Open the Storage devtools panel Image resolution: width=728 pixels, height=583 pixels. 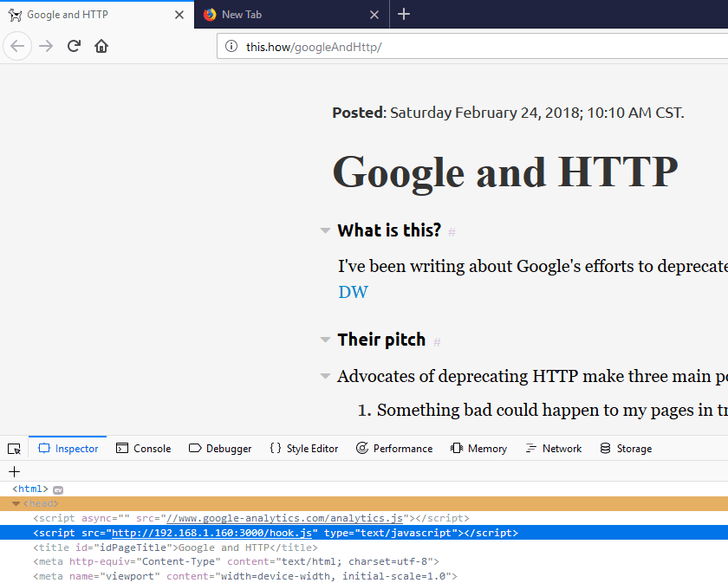pyautogui.click(x=627, y=449)
